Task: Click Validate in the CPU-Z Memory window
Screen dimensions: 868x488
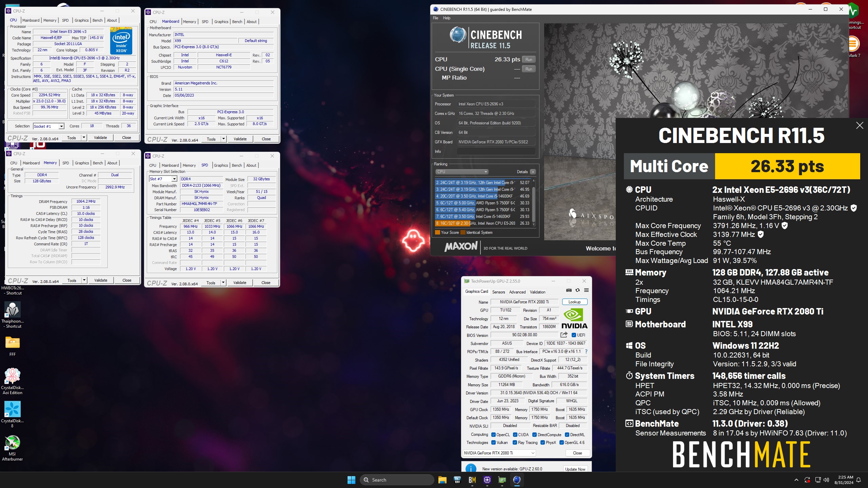Action: pos(101,280)
